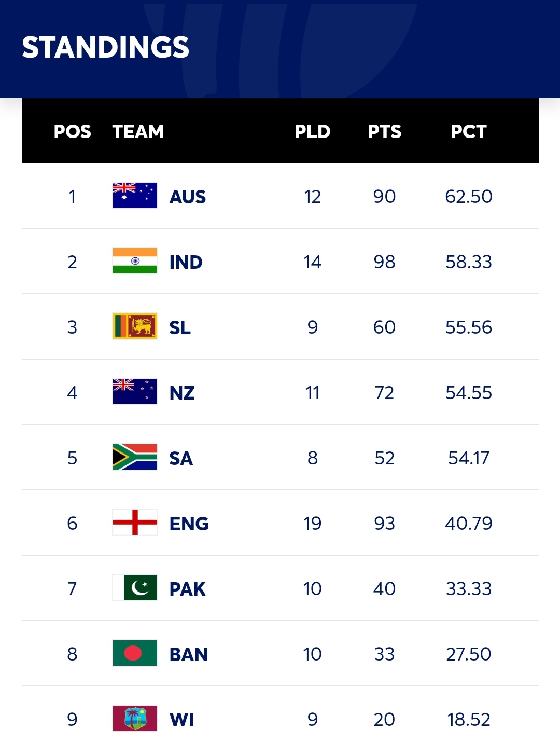The width and height of the screenshot is (560, 742).
Task: Click the STANDINGS heading
Action: pos(106,47)
